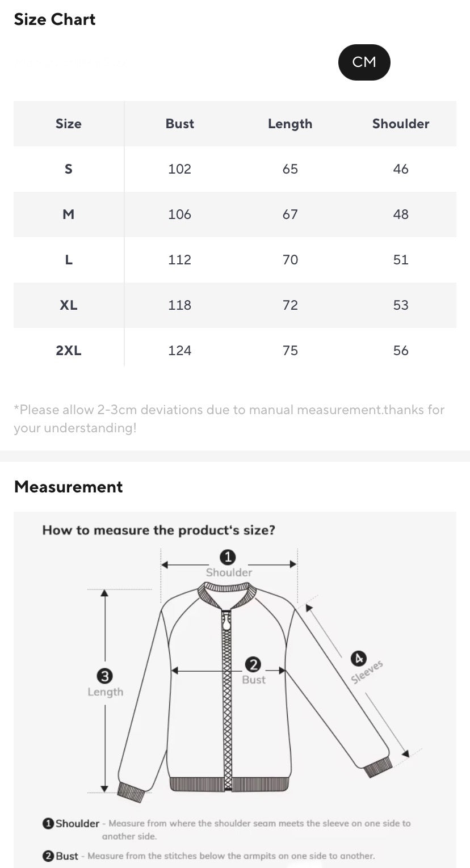
Task: Choose the XL size row label
Action: point(68,305)
